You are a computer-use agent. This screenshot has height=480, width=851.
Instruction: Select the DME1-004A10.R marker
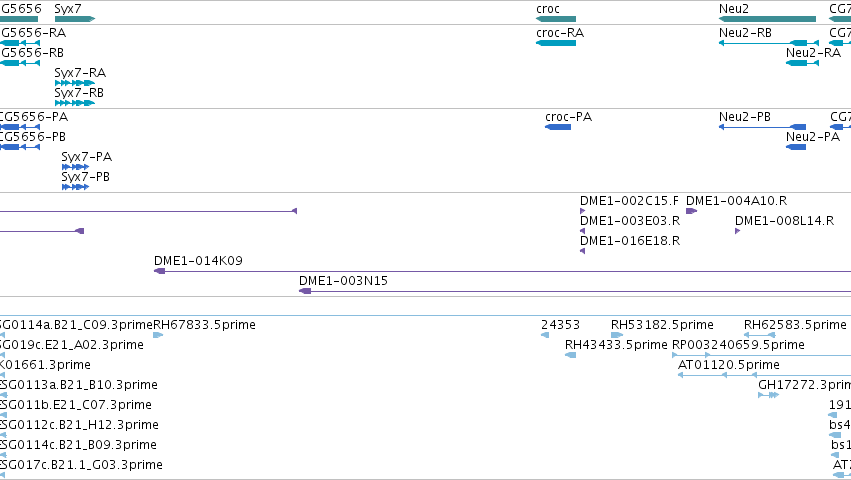(691, 211)
